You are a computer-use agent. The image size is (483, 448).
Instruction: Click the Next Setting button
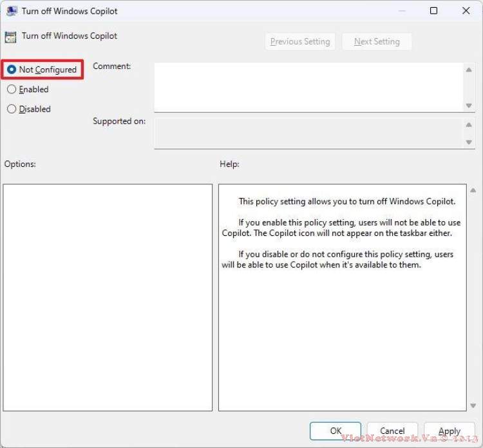pyautogui.click(x=377, y=42)
